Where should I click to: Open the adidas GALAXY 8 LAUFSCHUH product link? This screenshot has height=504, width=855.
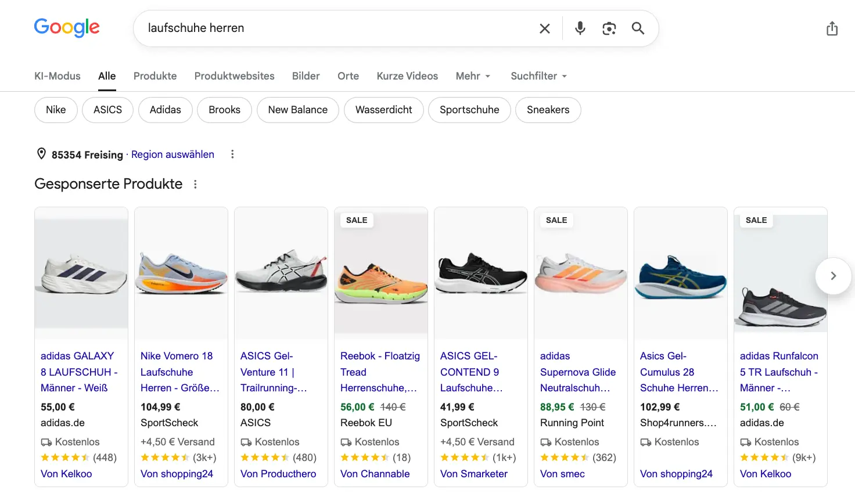tap(79, 372)
